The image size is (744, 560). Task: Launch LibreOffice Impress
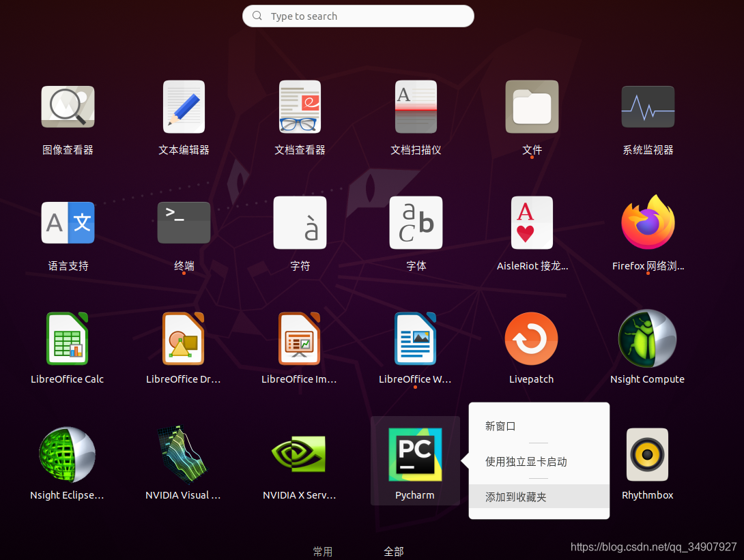(300, 338)
